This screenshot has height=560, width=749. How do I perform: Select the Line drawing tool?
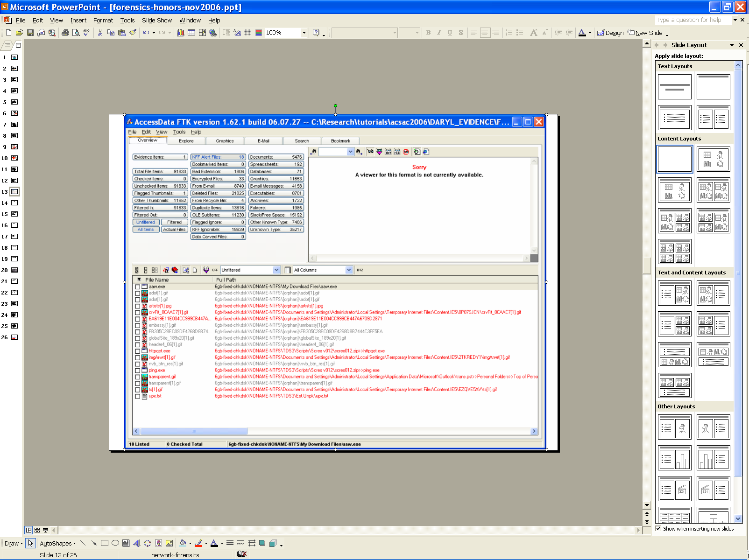(x=83, y=543)
